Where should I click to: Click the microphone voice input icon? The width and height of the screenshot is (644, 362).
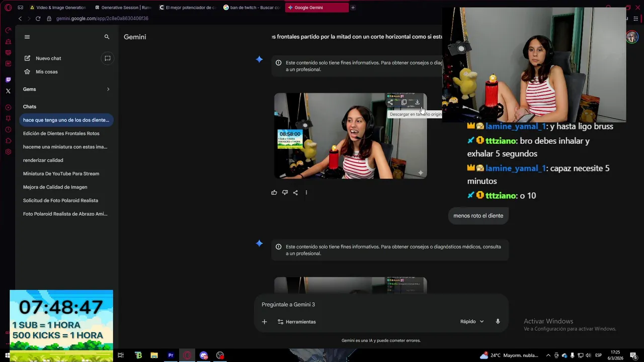tap(498, 322)
